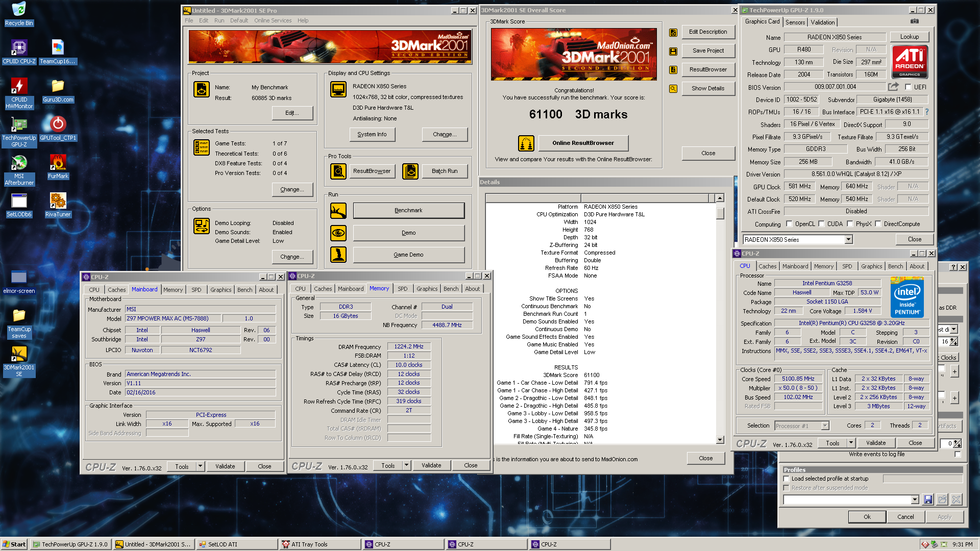Click the Save Project disk icon
Viewport: 980px width, 551px height.
[673, 51]
